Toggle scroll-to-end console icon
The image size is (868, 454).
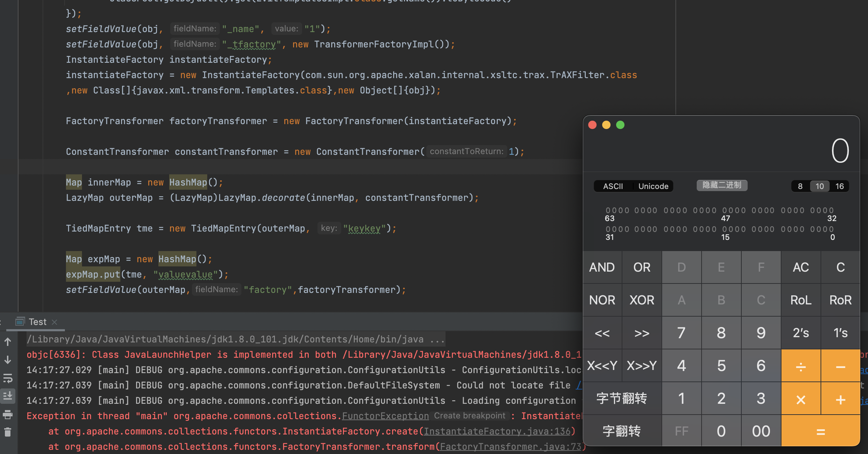click(8, 396)
